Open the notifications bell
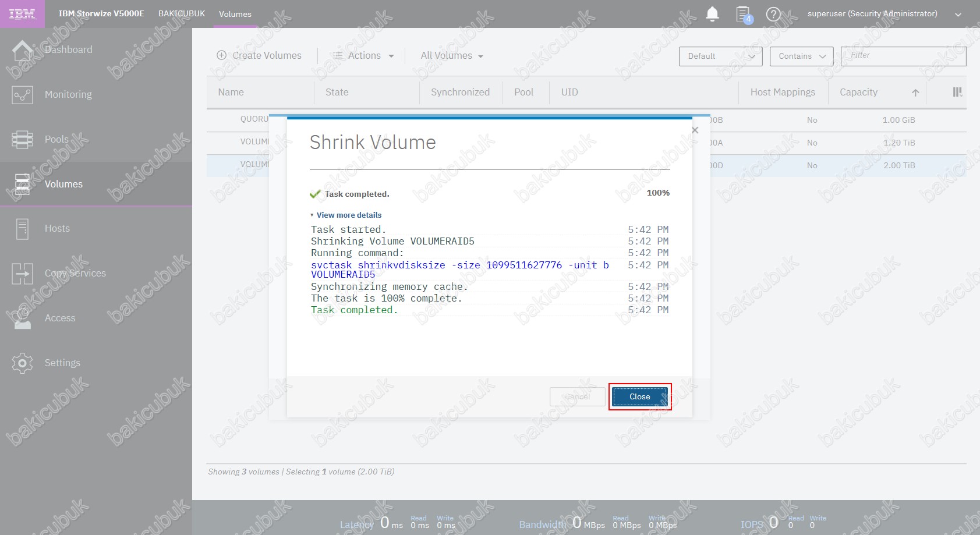980x535 pixels. click(x=712, y=14)
